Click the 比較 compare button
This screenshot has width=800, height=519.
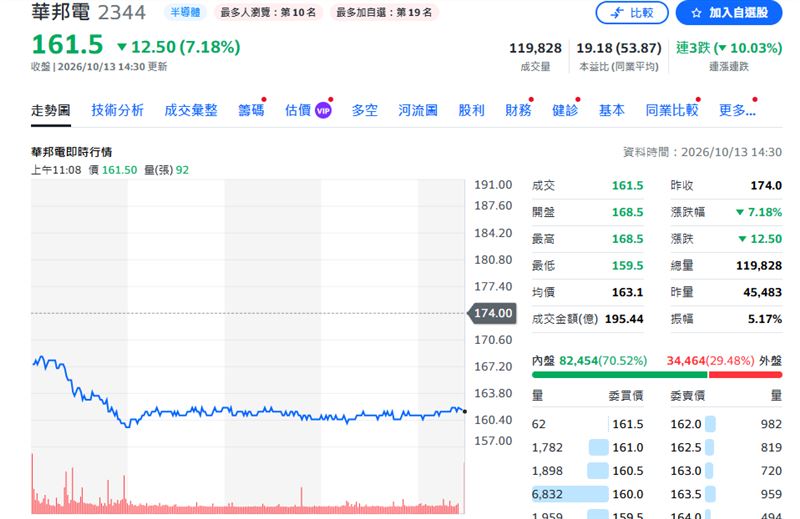pyautogui.click(x=632, y=13)
